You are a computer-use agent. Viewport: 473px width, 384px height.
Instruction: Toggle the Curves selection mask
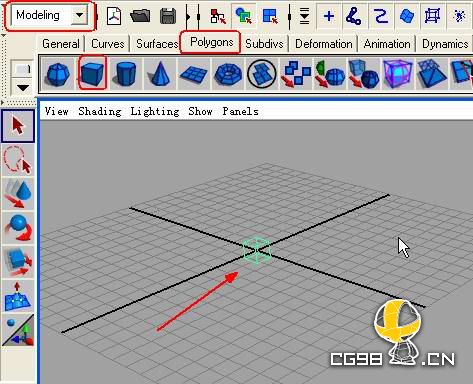click(380, 16)
